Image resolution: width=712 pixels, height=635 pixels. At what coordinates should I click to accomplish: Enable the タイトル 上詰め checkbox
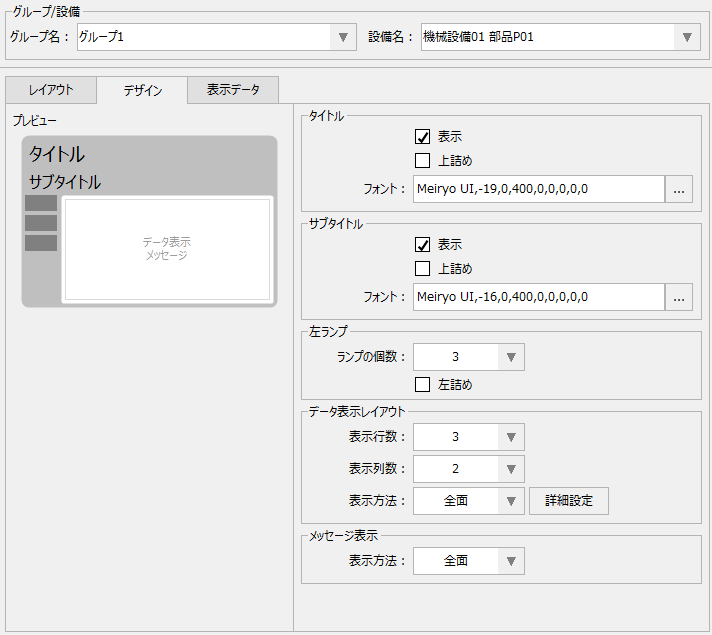(x=422, y=160)
